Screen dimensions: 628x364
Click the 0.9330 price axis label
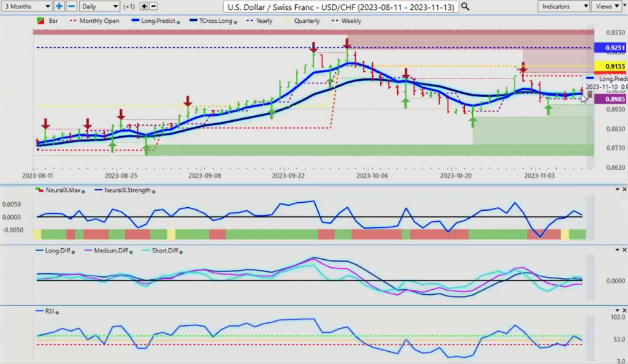click(x=615, y=32)
